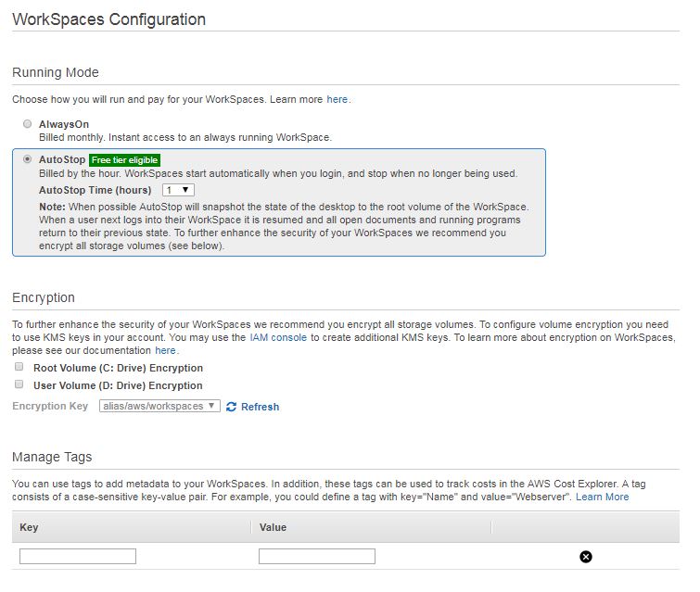Enable User Volume (D: Drive) Encryption
The width and height of the screenshot is (700, 592).
click(19, 384)
